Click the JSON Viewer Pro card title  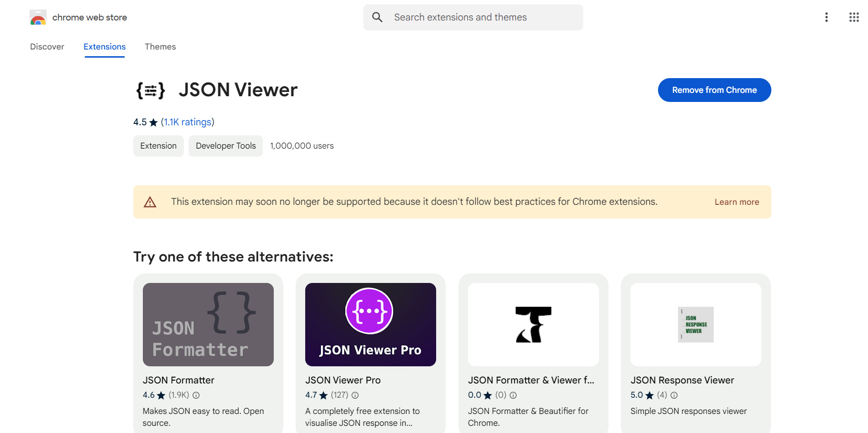point(343,380)
